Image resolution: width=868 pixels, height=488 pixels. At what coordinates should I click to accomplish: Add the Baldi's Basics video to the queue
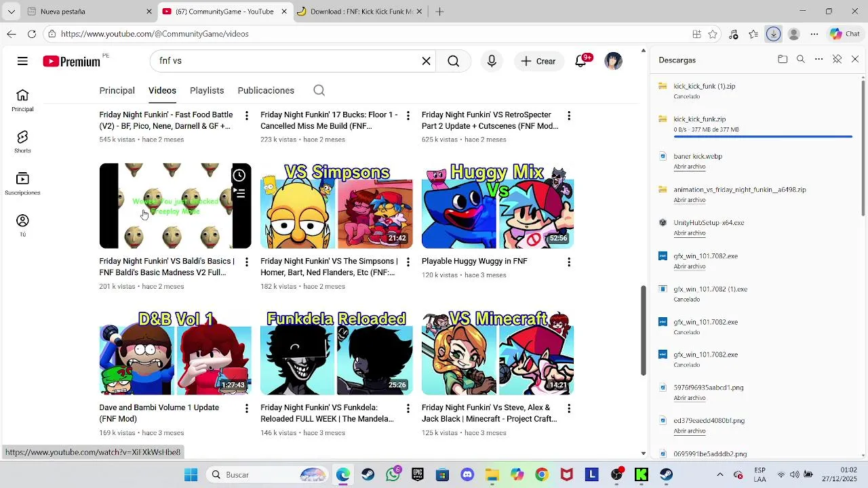[239, 194]
